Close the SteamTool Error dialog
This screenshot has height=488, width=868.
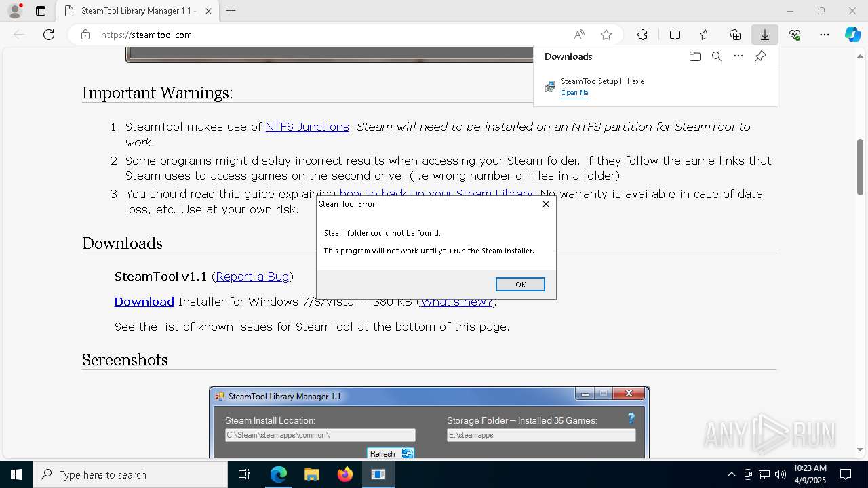click(546, 204)
